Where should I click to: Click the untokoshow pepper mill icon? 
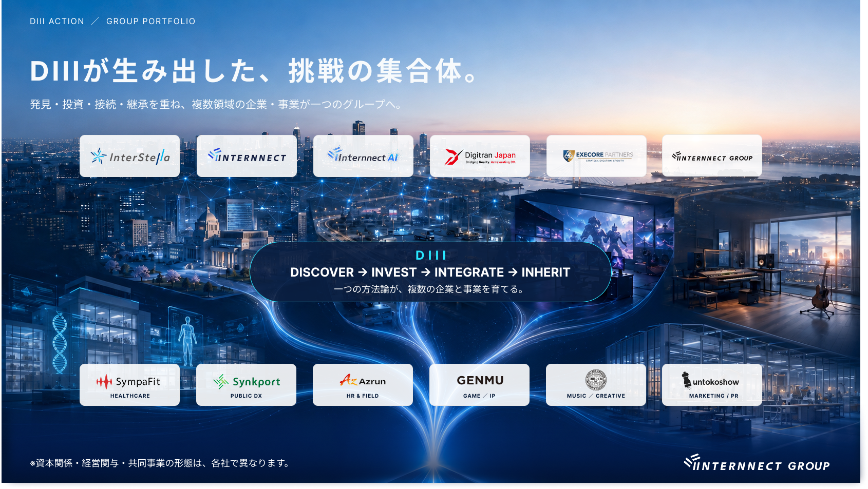[x=686, y=380]
